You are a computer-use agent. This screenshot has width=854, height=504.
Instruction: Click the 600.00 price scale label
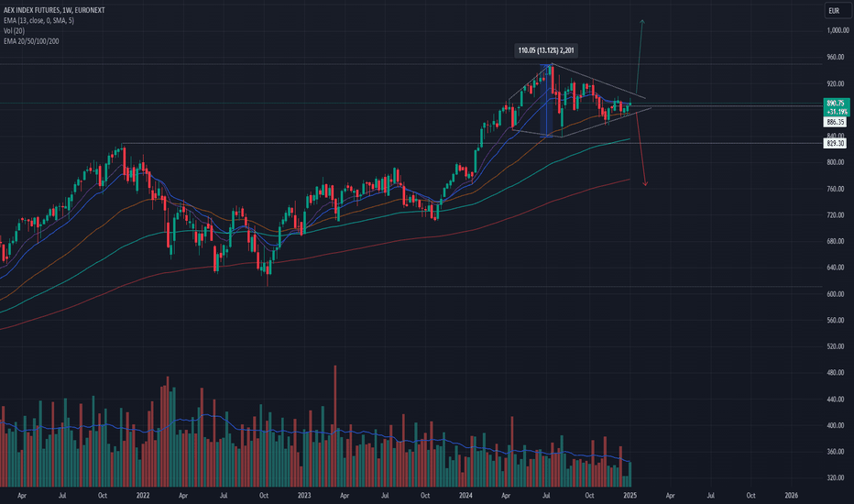[x=838, y=293]
